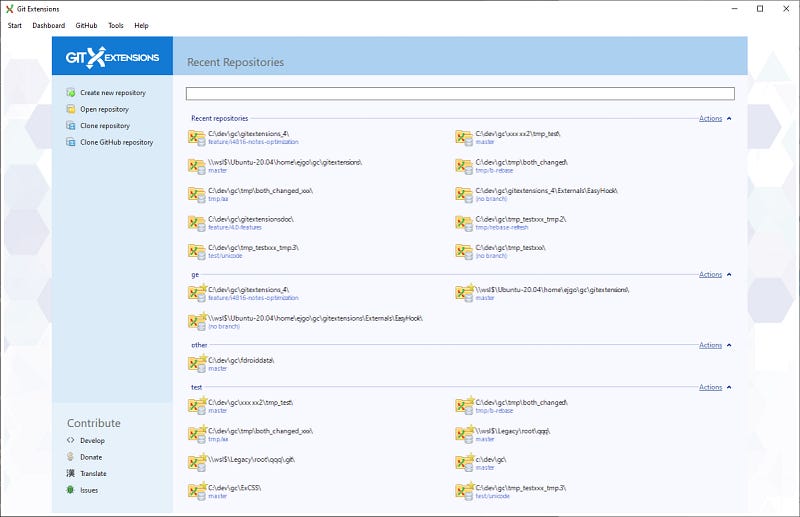Viewport: 800px width, 517px height.
Task: Open C:\dev\gc\tmp\both_changed path in Recent repositories
Action: tap(521, 162)
